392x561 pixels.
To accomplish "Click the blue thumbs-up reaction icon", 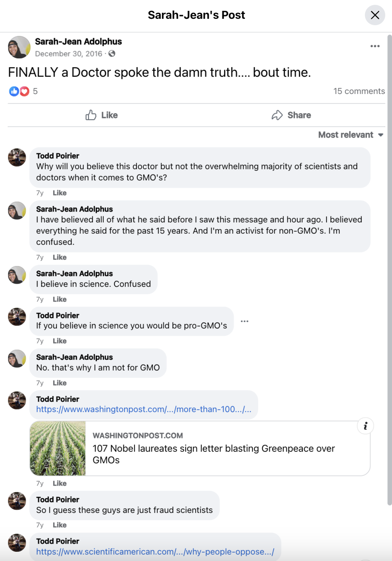I will [14, 91].
